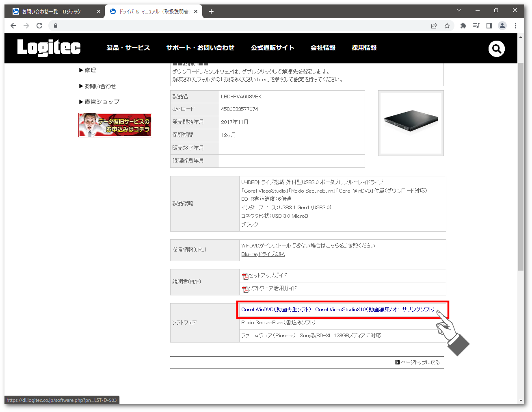This screenshot has height=412, width=532.
Task: Open a new tab with the plus button
Action: 211,11
